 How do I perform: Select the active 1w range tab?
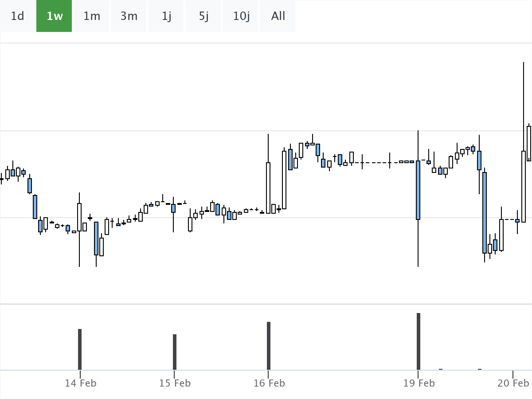tap(54, 16)
